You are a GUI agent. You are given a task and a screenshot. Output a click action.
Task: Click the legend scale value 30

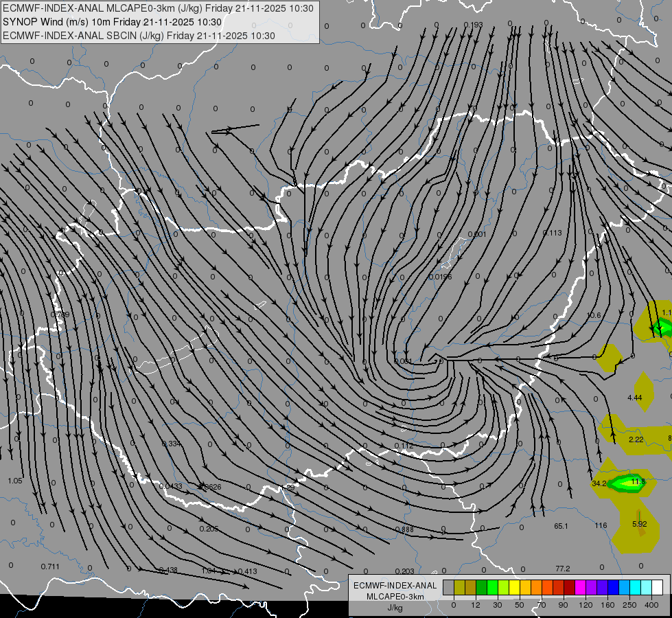click(x=498, y=605)
